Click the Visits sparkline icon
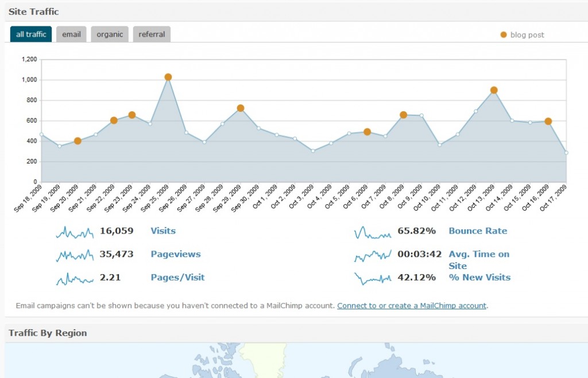The height and width of the screenshot is (378, 588). pyautogui.click(x=75, y=233)
